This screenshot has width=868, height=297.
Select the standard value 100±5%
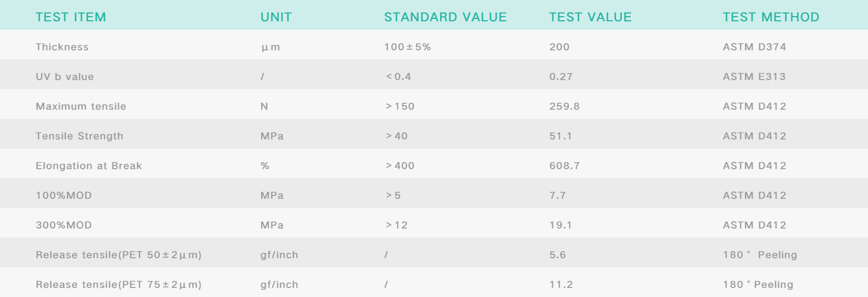[x=407, y=47]
